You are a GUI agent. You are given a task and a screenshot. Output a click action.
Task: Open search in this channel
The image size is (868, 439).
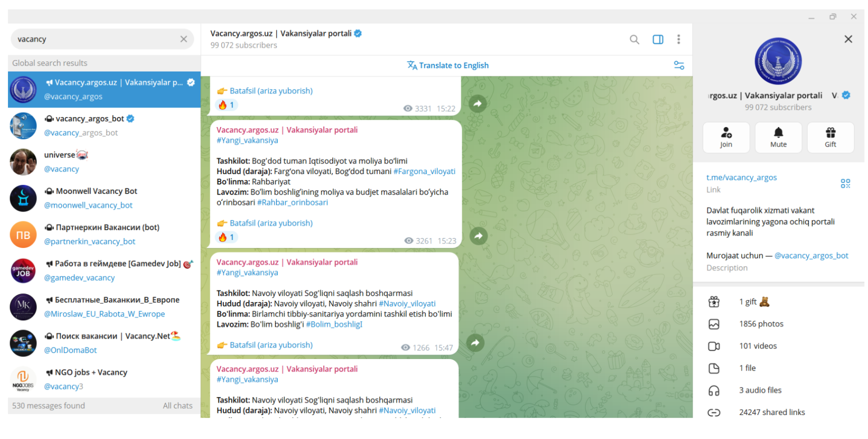tap(634, 39)
